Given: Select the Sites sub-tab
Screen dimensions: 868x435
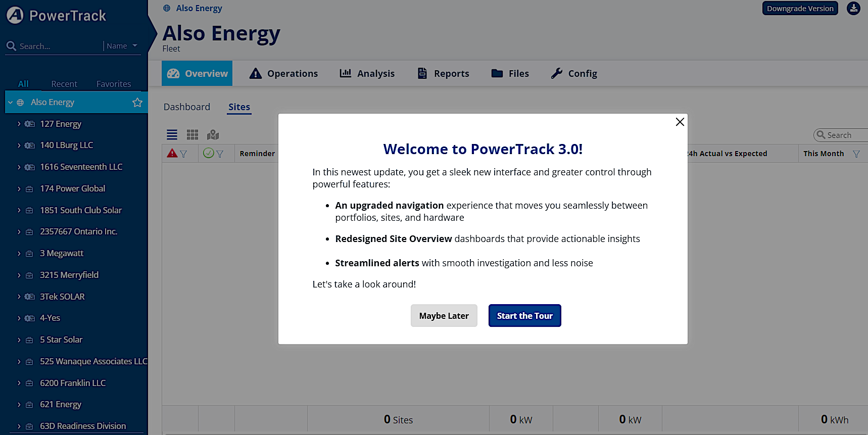Looking at the screenshot, I should (239, 107).
